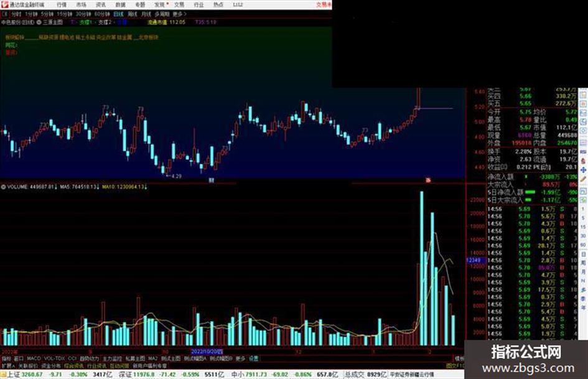Viewport: 588px width, 379px height.
Task: Open the 数据 menu
Action: coord(120,5)
